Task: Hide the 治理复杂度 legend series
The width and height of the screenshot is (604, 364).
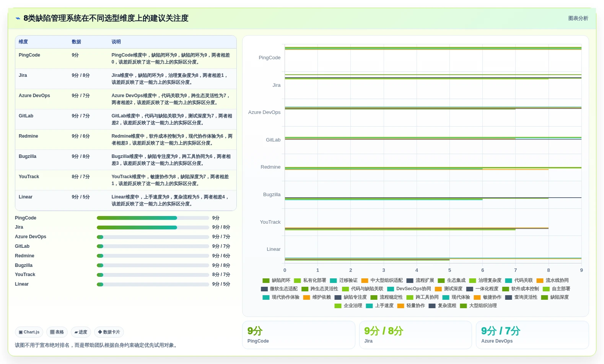Action: (x=485, y=281)
